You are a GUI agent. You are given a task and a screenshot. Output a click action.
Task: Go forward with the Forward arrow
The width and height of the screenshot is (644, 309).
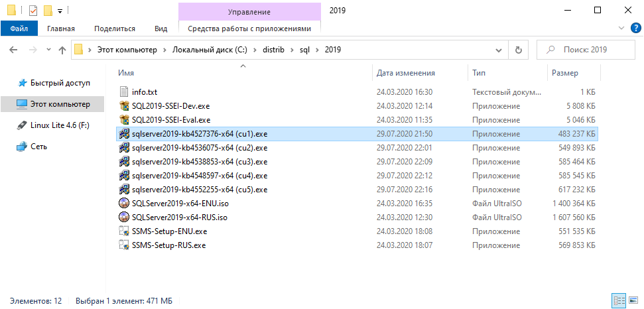click(33, 50)
